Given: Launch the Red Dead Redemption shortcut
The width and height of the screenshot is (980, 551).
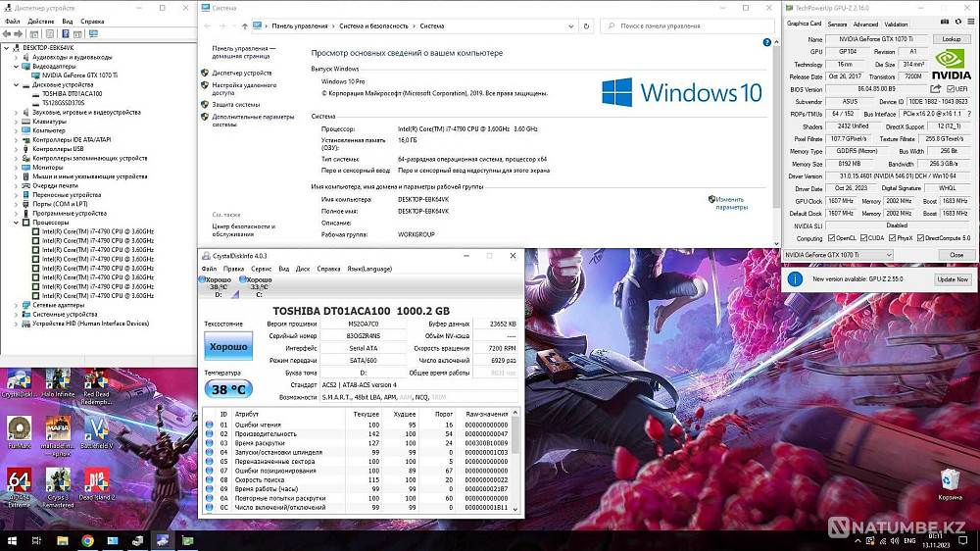Looking at the screenshot, I should click(x=97, y=386).
